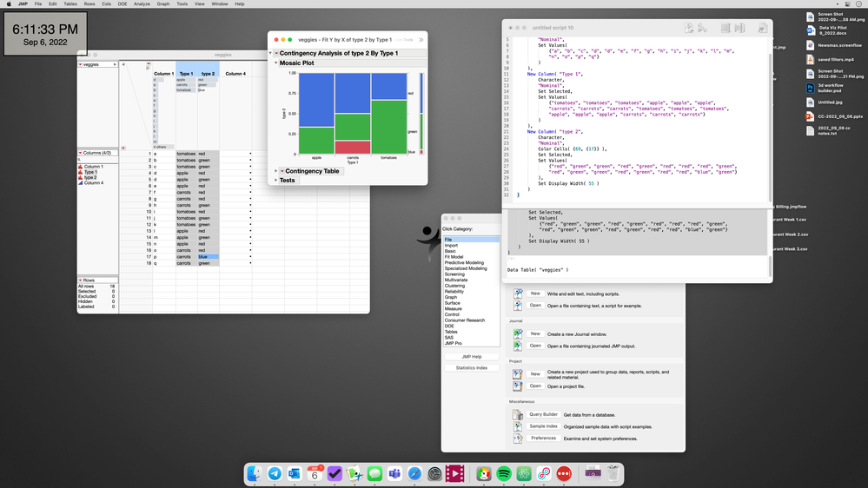The image size is (868, 488).
Task: Click the New Journal icon in JMP Starter
Action: coord(518,334)
